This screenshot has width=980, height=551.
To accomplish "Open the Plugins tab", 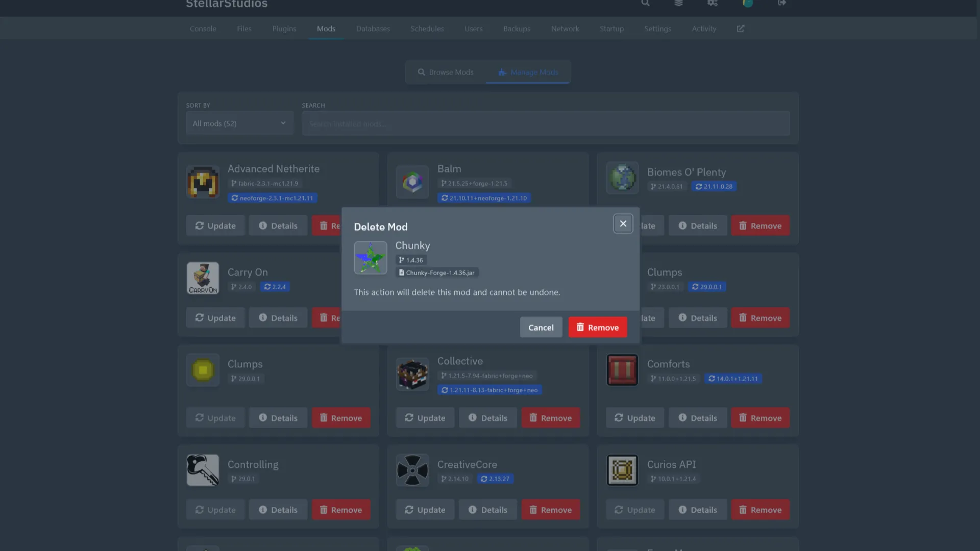I will click(284, 29).
